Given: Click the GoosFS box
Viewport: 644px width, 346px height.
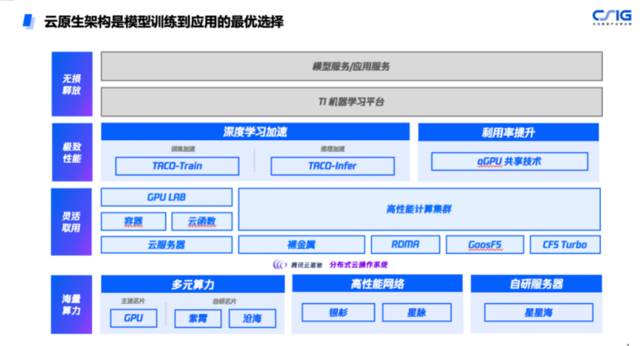Looking at the screenshot, I should [484, 245].
